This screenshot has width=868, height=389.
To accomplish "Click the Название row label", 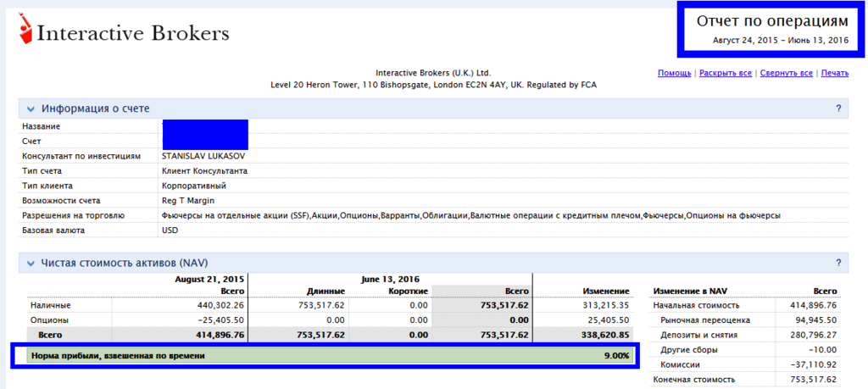I will (x=42, y=127).
